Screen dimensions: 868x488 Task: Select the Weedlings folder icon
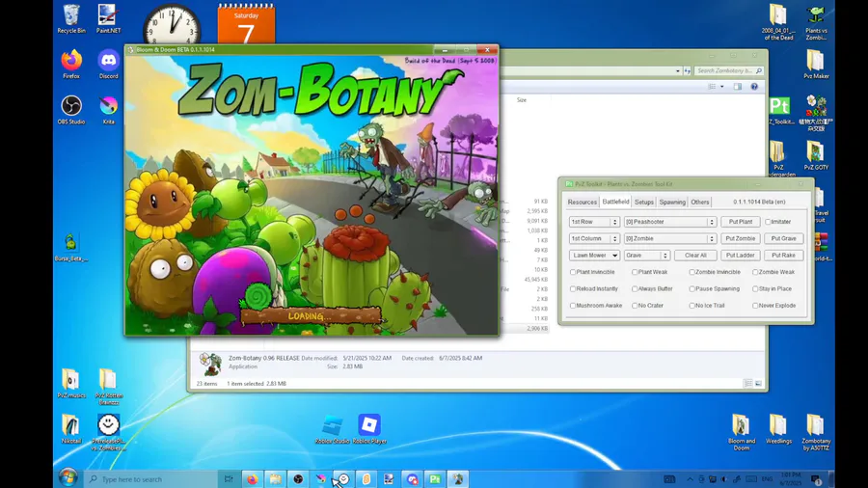[x=778, y=429]
